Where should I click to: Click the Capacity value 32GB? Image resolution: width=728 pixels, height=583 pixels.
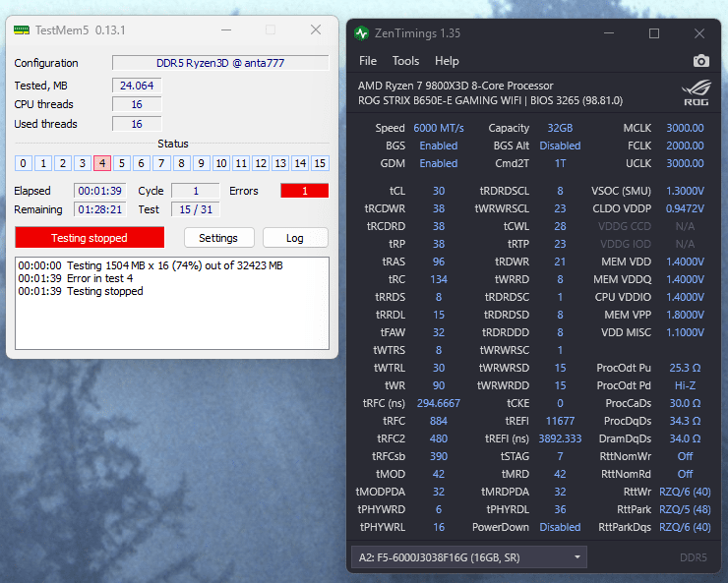(x=560, y=128)
